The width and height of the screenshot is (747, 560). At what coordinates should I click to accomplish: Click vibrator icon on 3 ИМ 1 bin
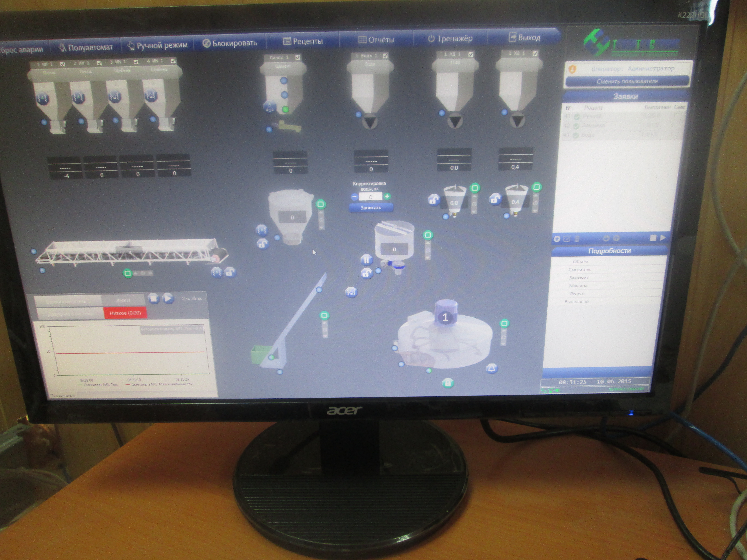point(115,97)
